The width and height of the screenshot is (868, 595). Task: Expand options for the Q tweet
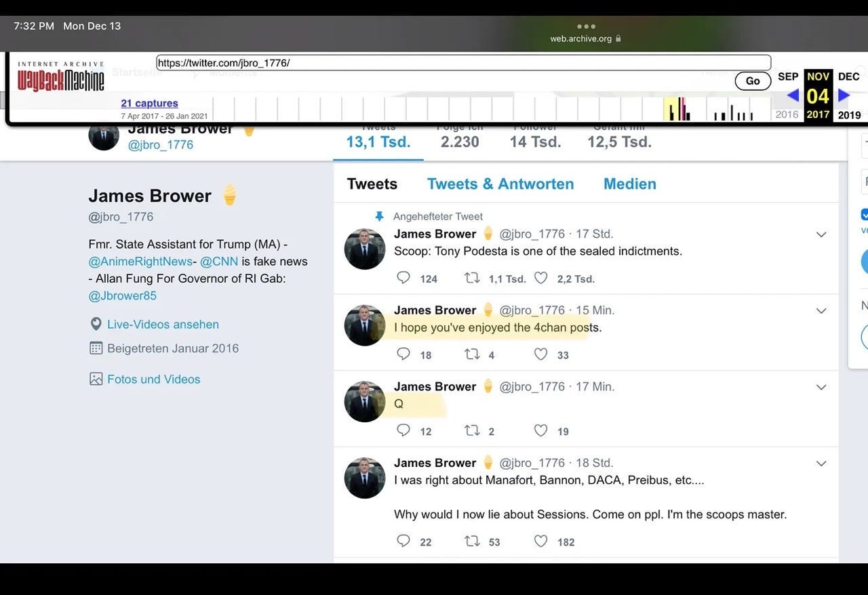coord(821,388)
